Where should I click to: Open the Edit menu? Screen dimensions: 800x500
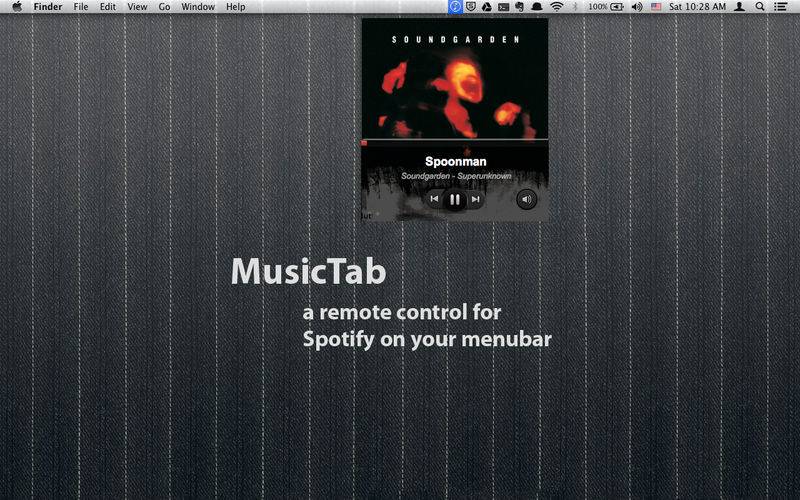click(x=108, y=7)
